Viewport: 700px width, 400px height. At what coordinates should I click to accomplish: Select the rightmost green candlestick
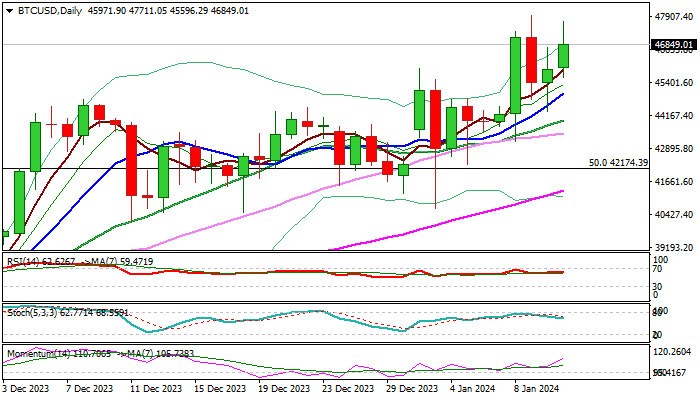(x=564, y=56)
